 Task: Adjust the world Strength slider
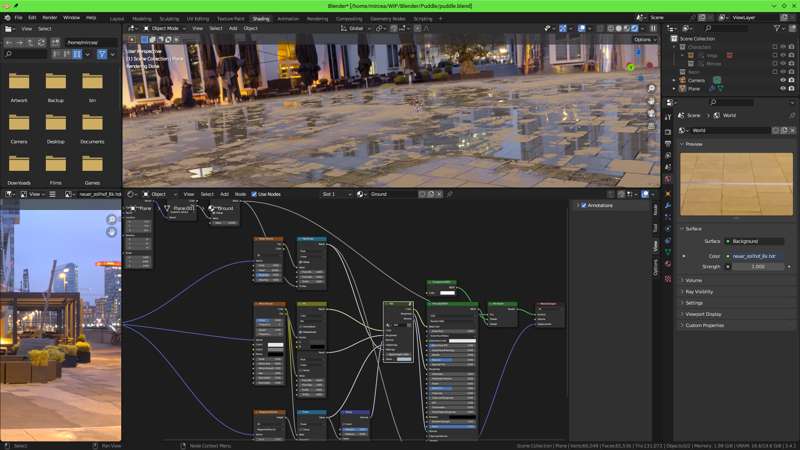click(758, 266)
